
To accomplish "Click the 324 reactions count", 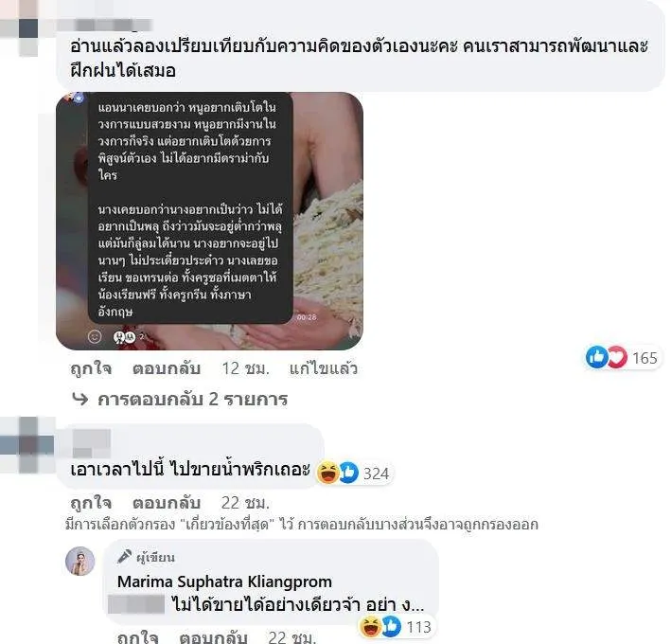I will (x=376, y=474).
